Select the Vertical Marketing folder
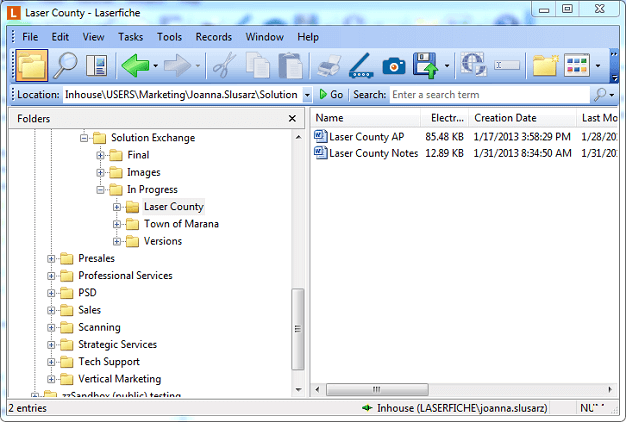626x422 pixels. [x=119, y=379]
